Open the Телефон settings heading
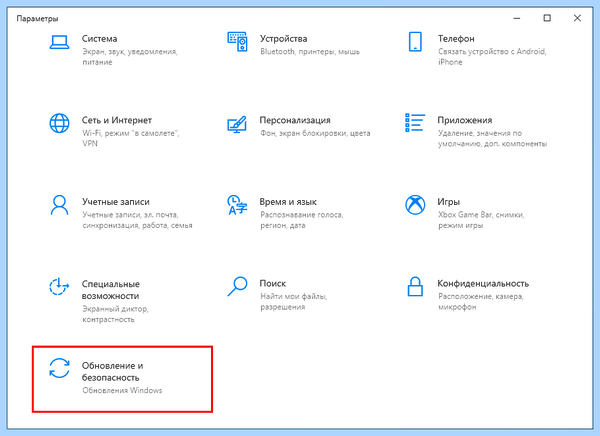 [456, 39]
